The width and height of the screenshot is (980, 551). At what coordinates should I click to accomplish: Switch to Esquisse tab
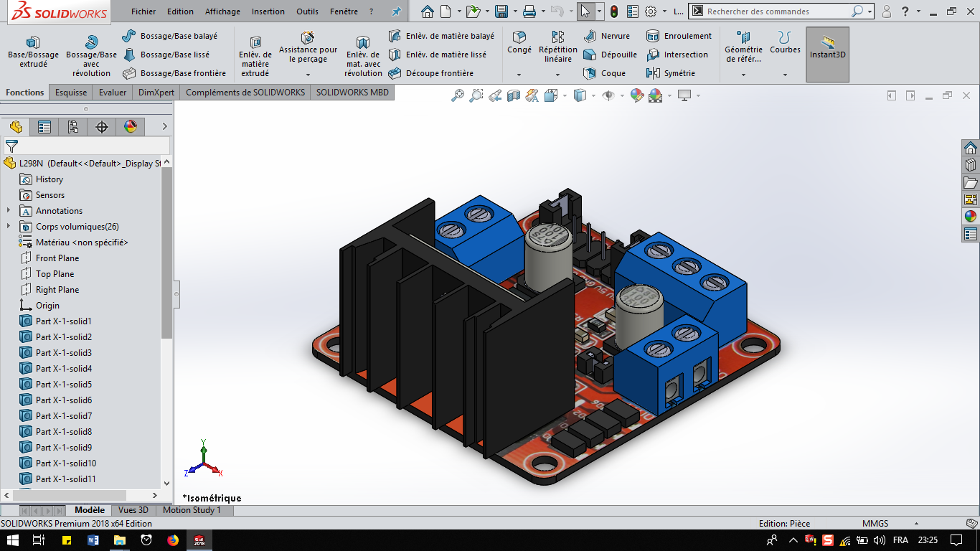(x=71, y=93)
